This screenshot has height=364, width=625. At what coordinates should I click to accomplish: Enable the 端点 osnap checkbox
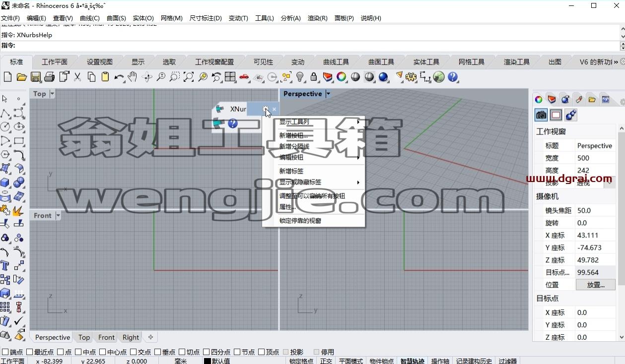click(x=5, y=352)
